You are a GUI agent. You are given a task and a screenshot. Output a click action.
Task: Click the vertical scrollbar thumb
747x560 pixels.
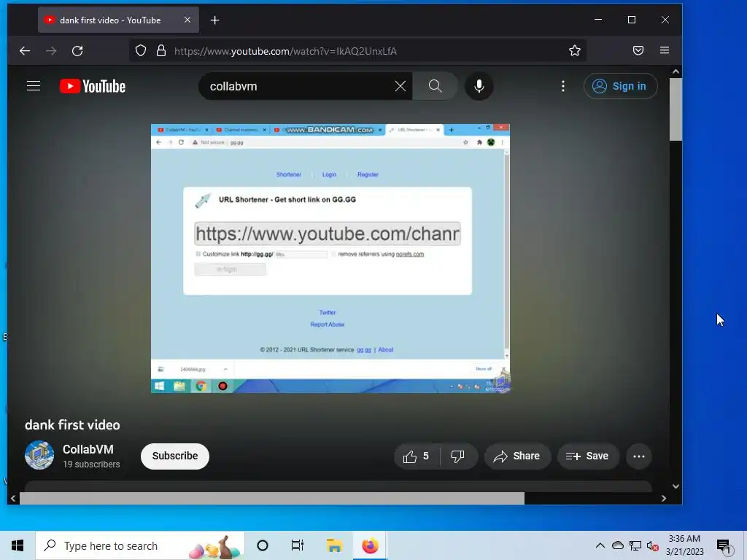[676, 109]
